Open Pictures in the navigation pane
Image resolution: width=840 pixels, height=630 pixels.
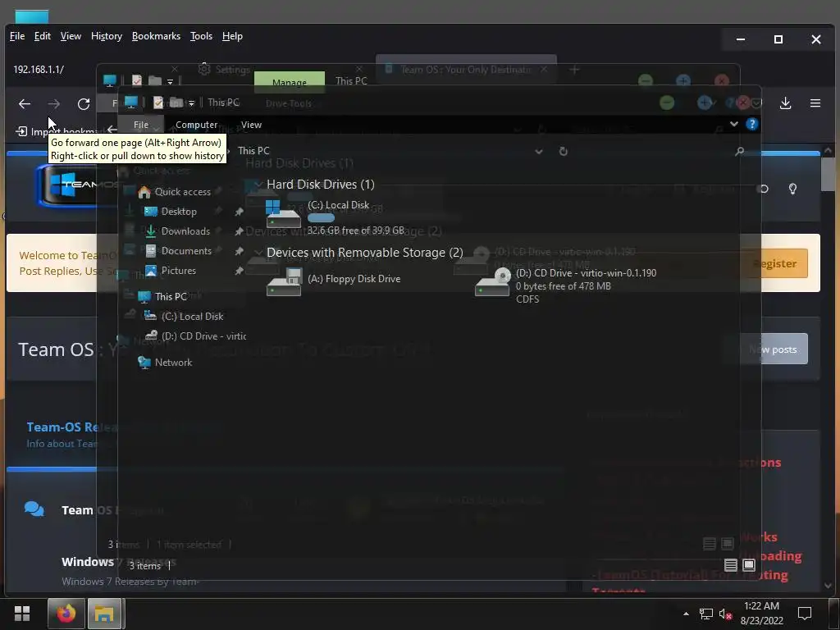pyautogui.click(x=171, y=271)
